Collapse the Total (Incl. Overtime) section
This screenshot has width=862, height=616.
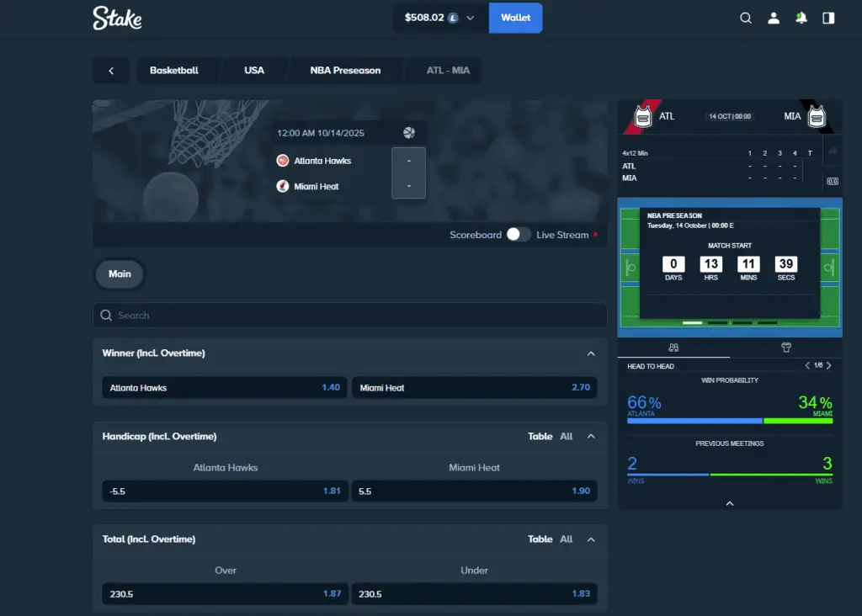[x=591, y=539]
